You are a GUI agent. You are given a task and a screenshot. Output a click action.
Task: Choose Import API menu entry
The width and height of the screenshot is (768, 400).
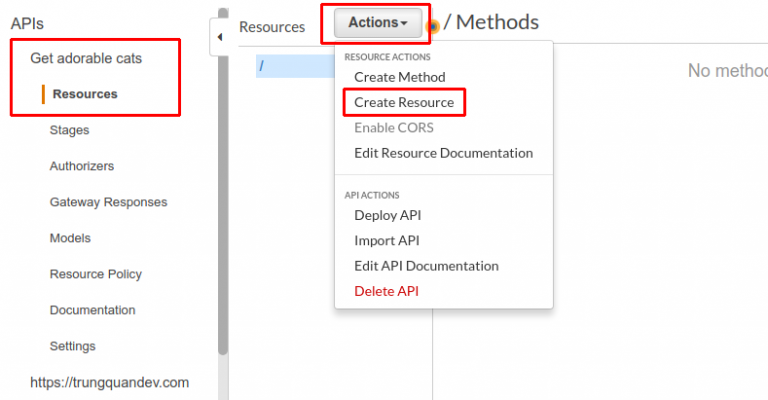[387, 240]
